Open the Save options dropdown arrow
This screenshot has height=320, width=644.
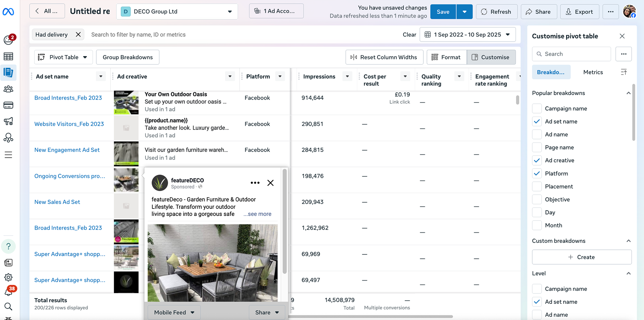point(465,12)
